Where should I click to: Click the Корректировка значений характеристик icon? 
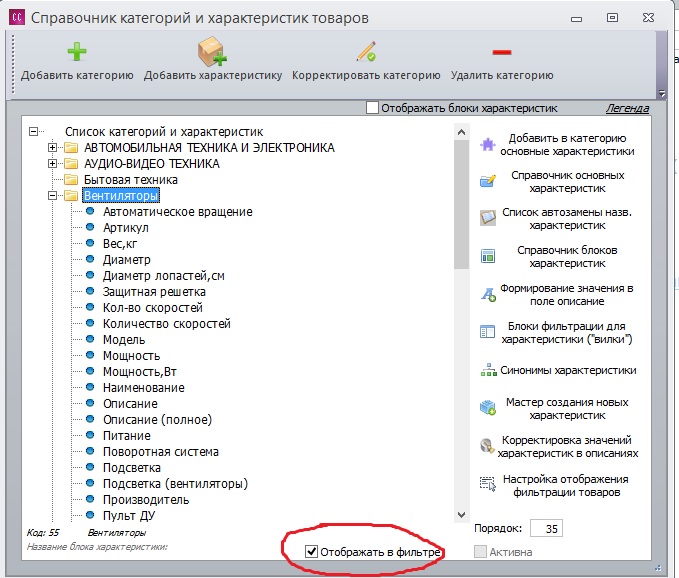pyautogui.click(x=487, y=446)
